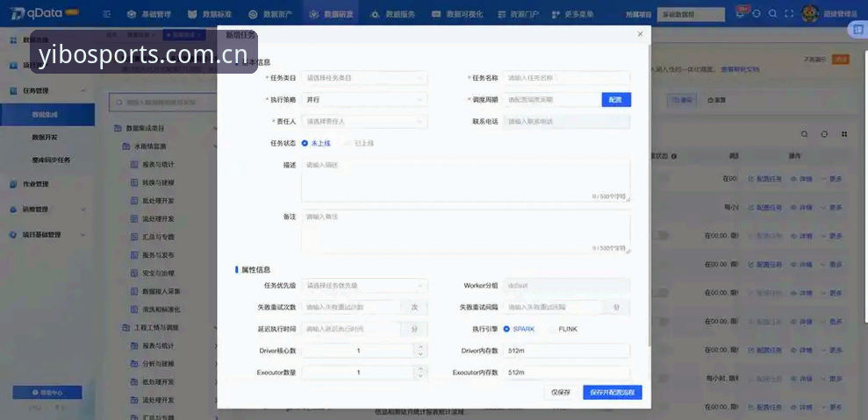The height and width of the screenshot is (420, 868).
Task: Select 数据开发 in the sidebar
Action: point(44,137)
